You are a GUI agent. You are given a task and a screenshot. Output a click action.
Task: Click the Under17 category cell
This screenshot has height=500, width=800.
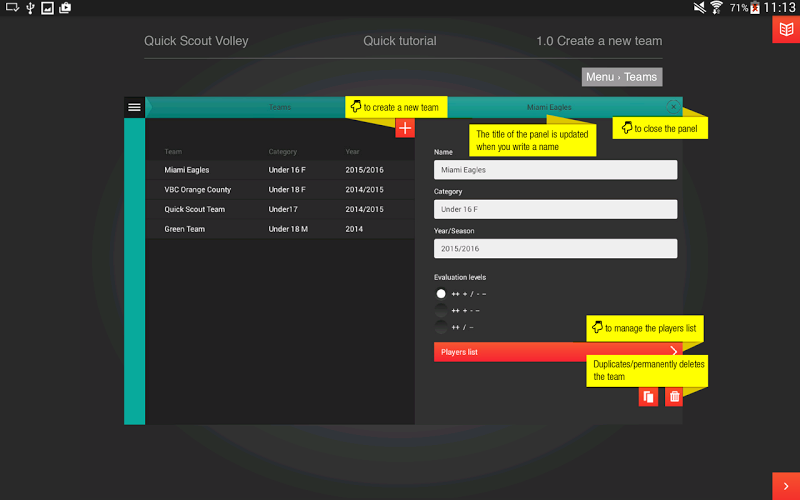click(x=283, y=209)
